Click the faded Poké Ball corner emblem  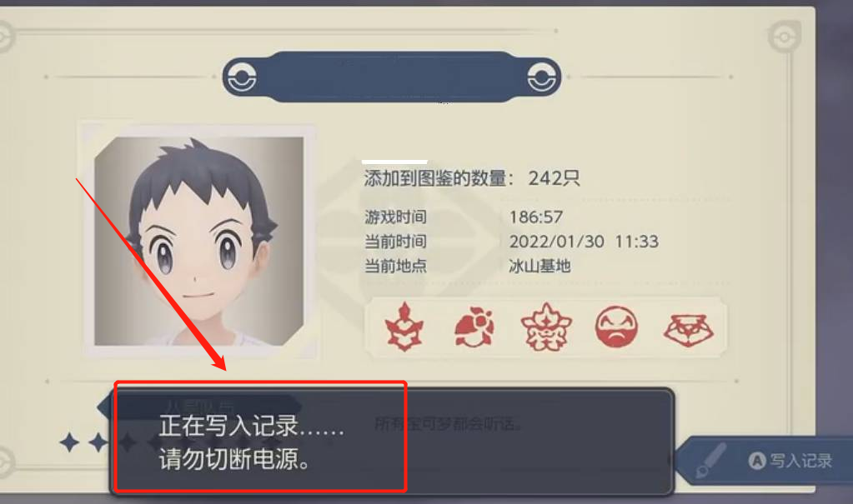[x=785, y=37]
